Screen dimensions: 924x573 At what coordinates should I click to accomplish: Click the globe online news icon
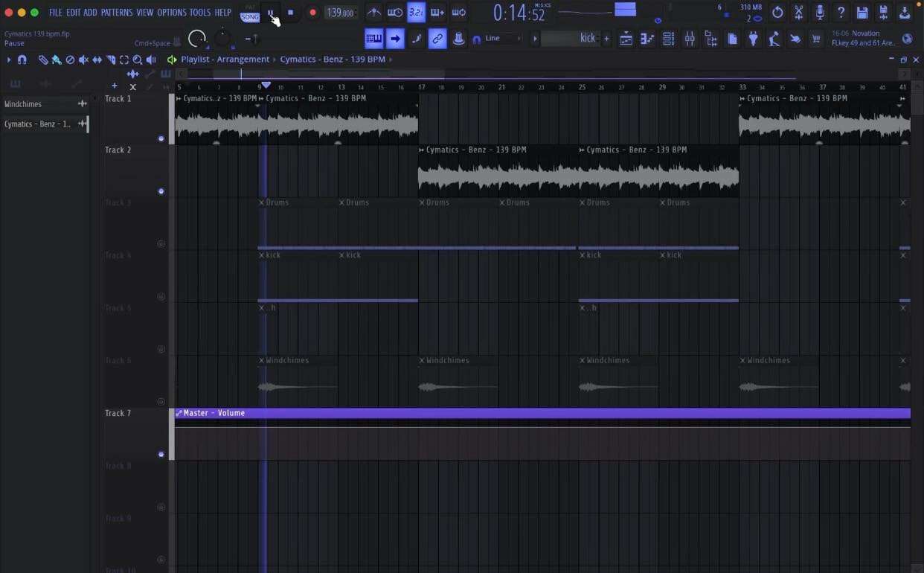[908, 39]
